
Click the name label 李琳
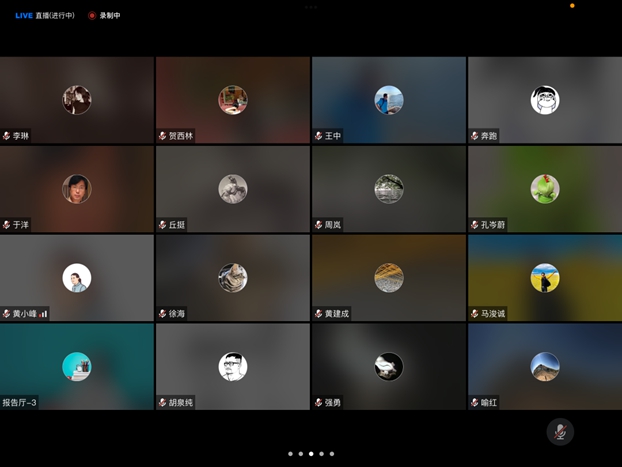click(21, 136)
